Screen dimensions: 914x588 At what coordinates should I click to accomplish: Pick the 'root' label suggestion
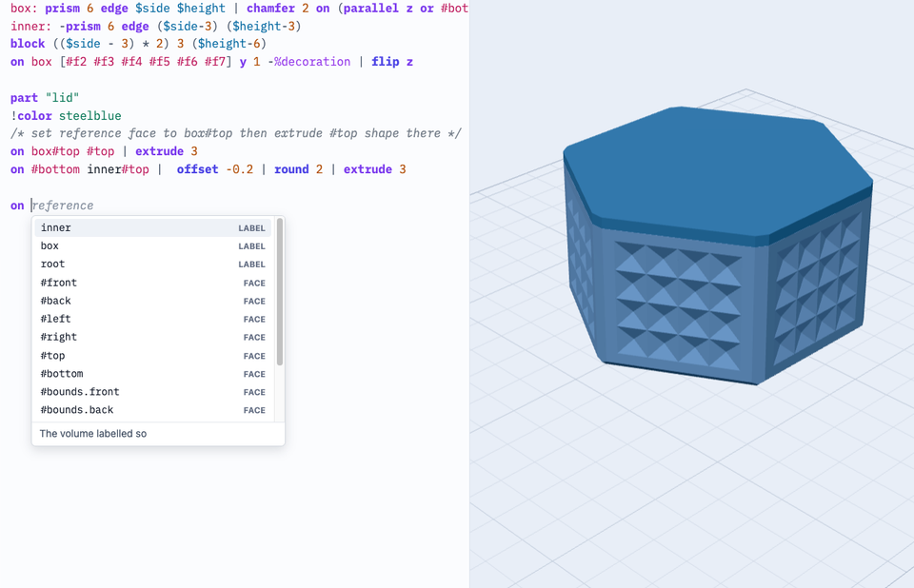click(x=152, y=264)
